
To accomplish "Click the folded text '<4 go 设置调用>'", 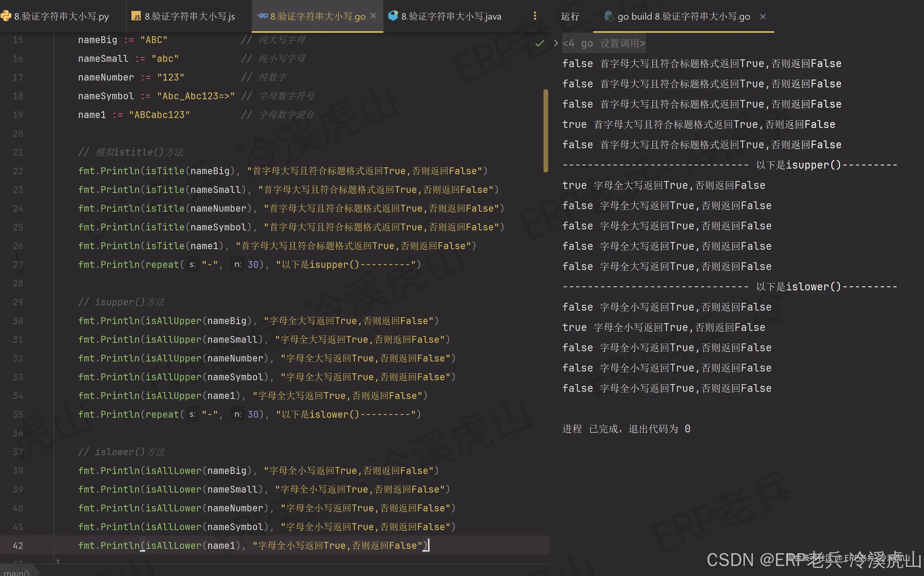I will (604, 43).
